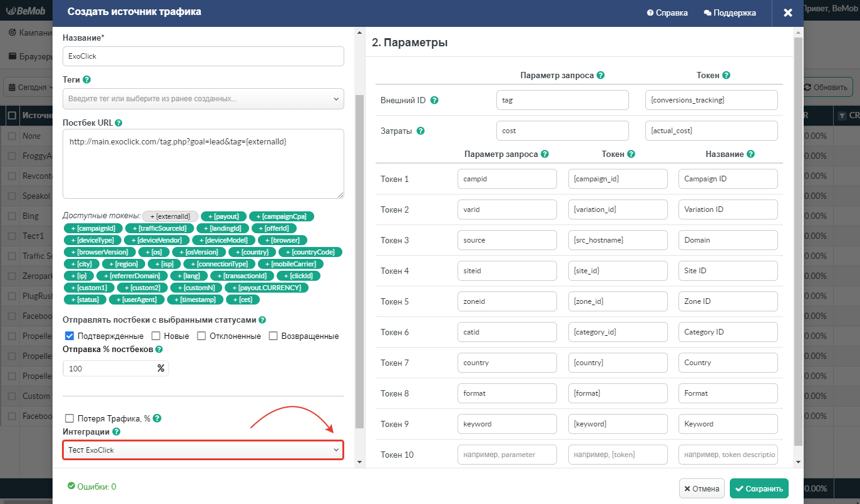The image size is (860, 504).
Task: Open the Кампании tab in background
Action: [30, 32]
